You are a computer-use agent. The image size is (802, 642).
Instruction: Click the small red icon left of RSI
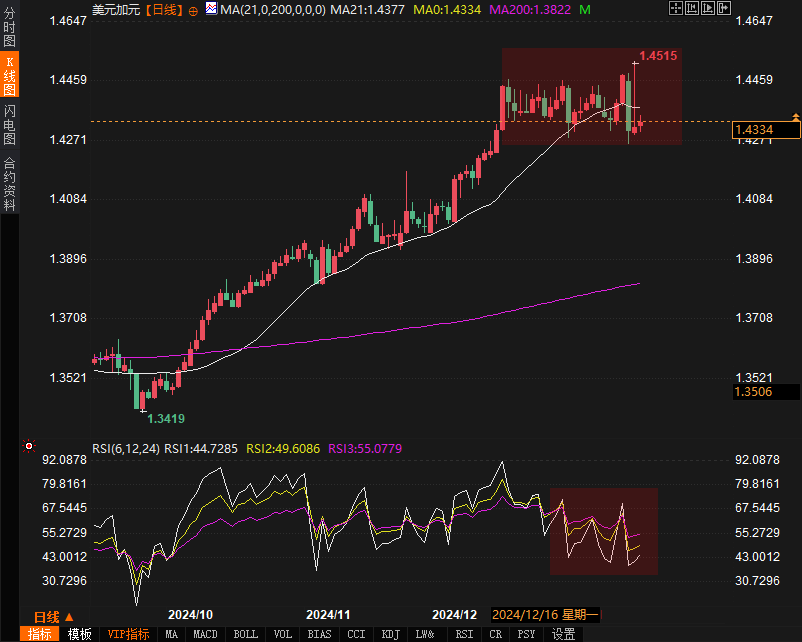tap(29, 446)
